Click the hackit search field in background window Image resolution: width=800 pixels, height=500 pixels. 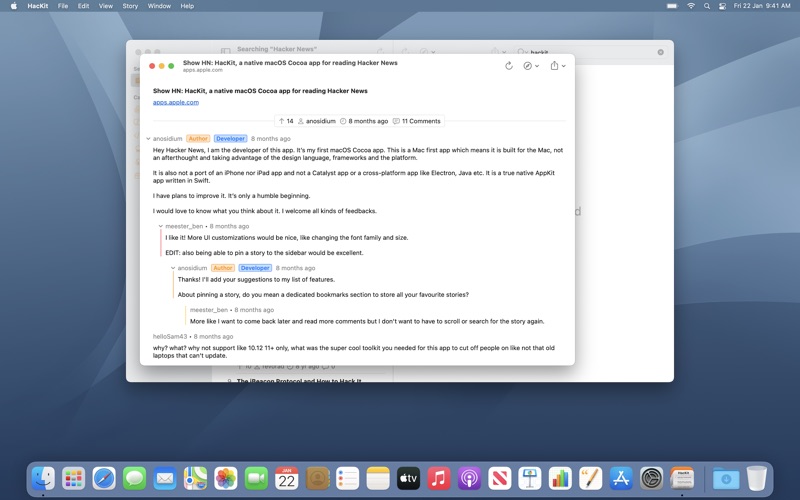(590, 52)
